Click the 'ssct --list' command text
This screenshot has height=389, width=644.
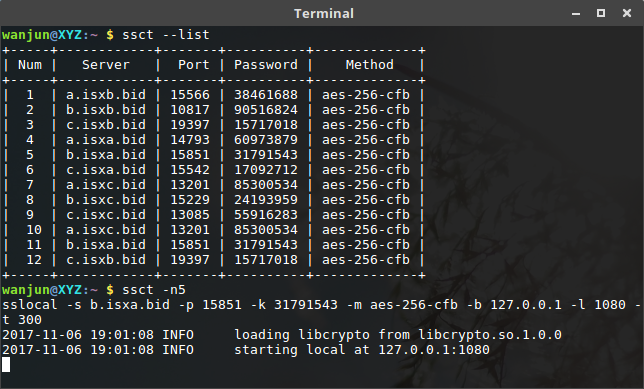[166, 35]
